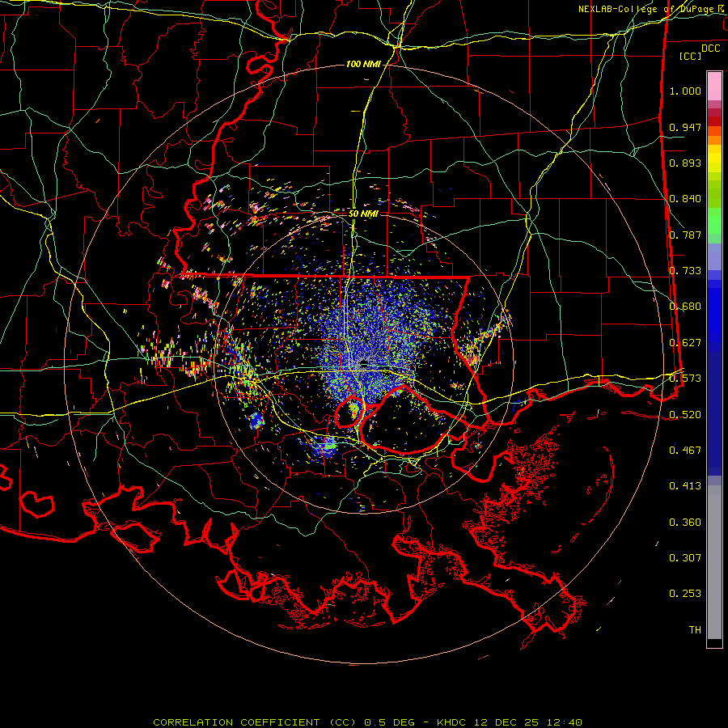Click the 0.307 value on the color scale
The height and width of the screenshot is (728, 728).
point(685,557)
